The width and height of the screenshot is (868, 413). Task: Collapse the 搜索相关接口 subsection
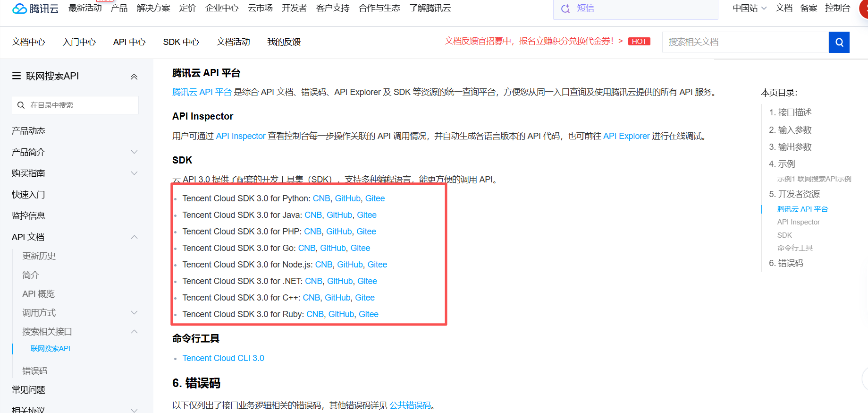coord(134,332)
